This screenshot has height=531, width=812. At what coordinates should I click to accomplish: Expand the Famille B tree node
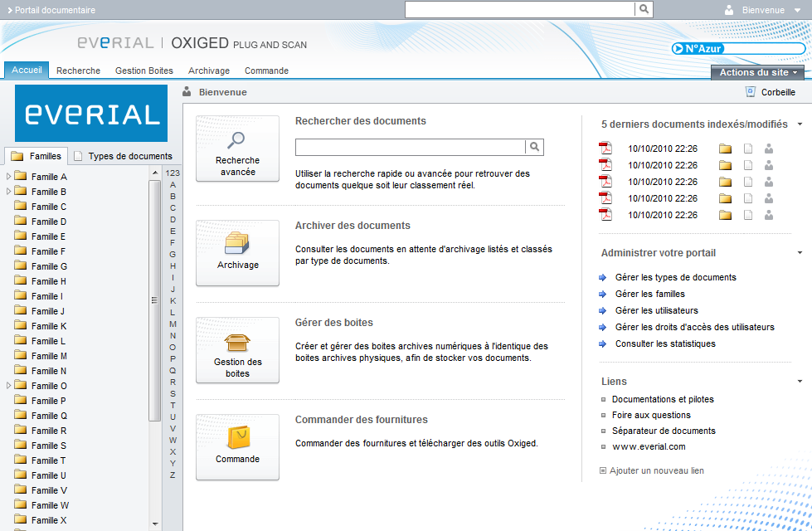(x=8, y=192)
